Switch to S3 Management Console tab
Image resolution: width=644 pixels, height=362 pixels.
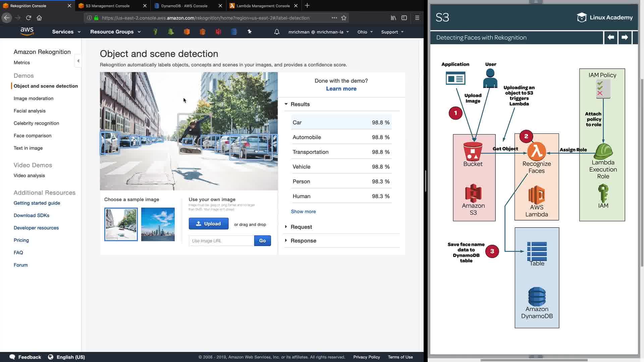[107, 6]
